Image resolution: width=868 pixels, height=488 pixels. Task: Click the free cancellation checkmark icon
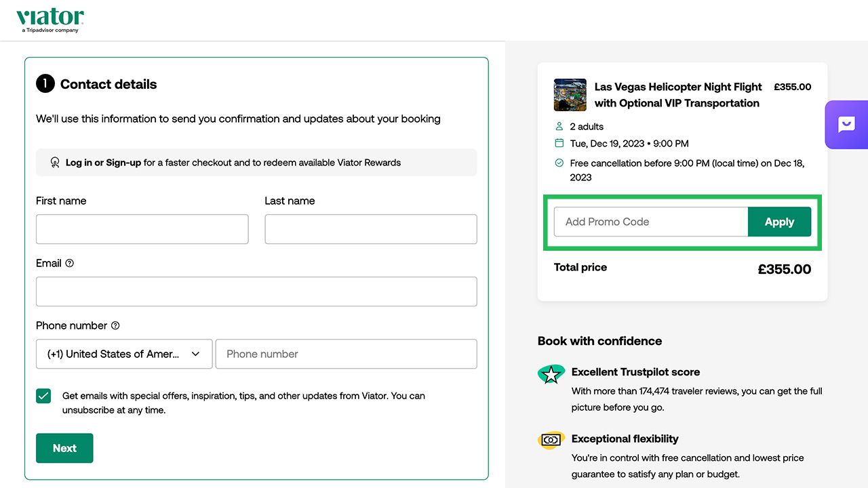click(559, 163)
